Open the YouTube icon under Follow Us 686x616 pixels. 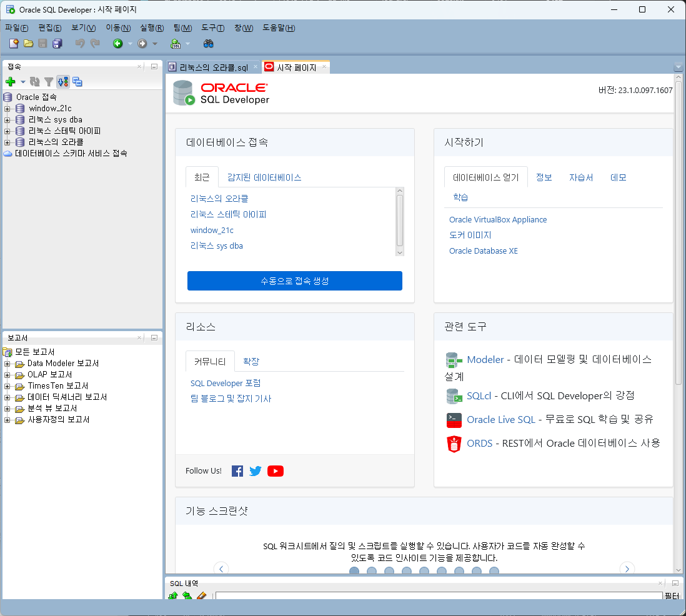(275, 471)
